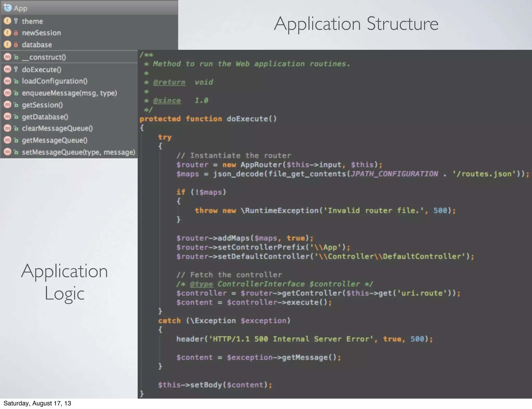Click the private lock icon beside database
Viewport: 532px width, 409px height.
[16, 45]
